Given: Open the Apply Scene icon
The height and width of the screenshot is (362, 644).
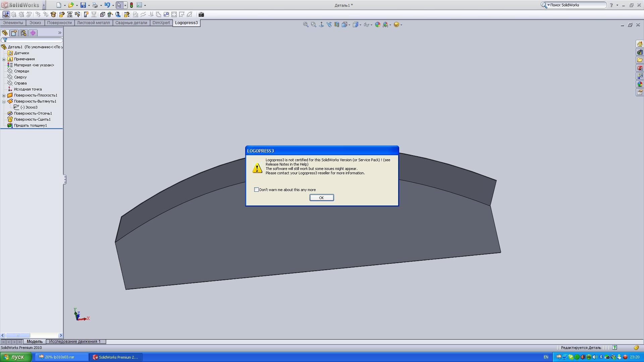Looking at the screenshot, I should pos(386,24).
